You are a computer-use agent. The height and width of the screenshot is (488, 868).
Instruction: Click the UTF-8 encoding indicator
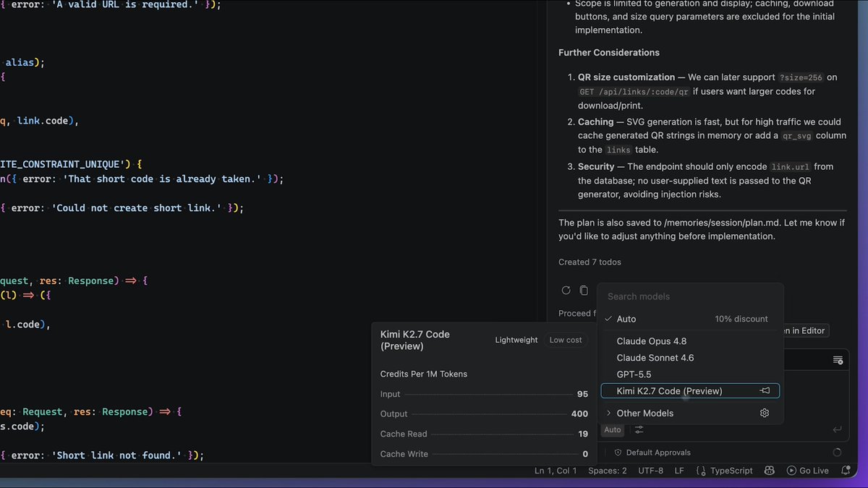tap(651, 471)
